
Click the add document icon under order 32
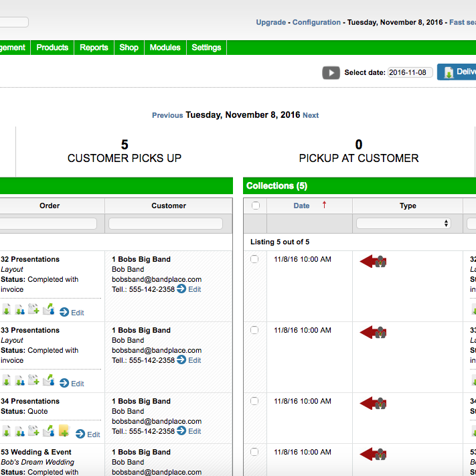[x=34, y=310]
